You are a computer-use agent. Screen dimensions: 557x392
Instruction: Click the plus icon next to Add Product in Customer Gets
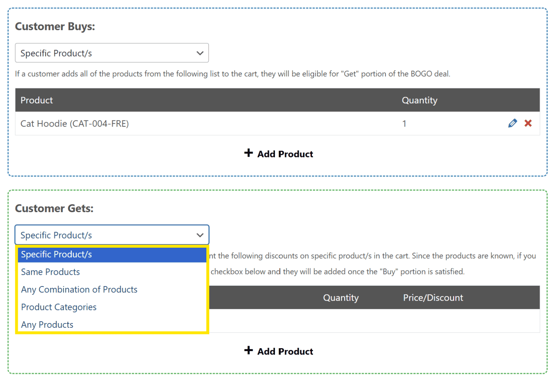pos(248,351)
